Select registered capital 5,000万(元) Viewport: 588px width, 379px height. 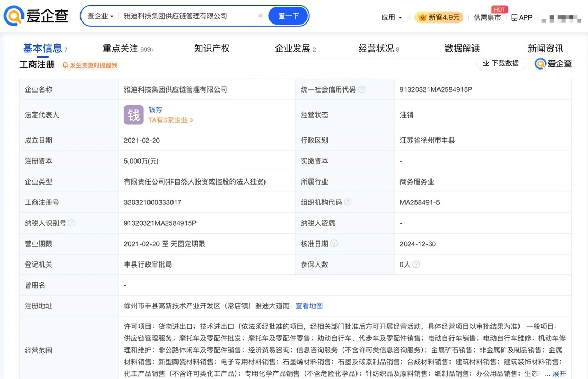point(141,161)
